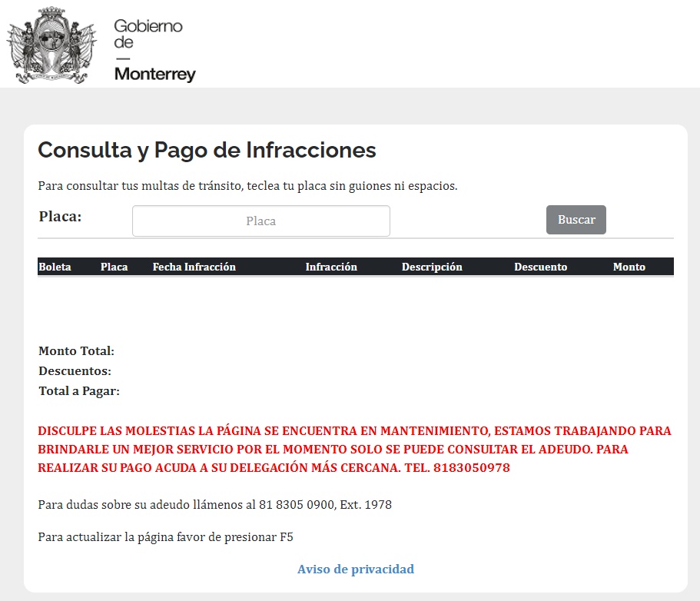Select the Descripción column header
This screenshot has width=700, height=601.
click(432, 267)
